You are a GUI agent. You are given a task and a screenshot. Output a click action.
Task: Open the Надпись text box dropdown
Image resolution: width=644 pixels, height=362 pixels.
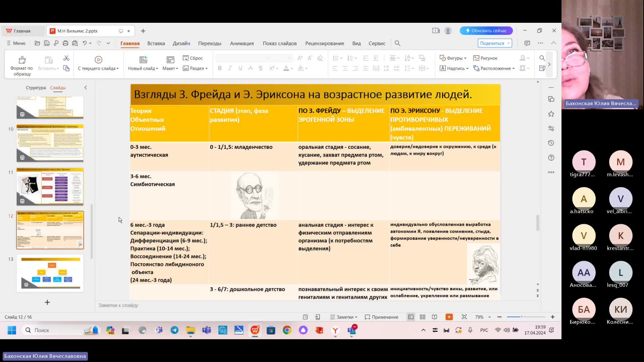pyautogui.click(x=454, y=68)
